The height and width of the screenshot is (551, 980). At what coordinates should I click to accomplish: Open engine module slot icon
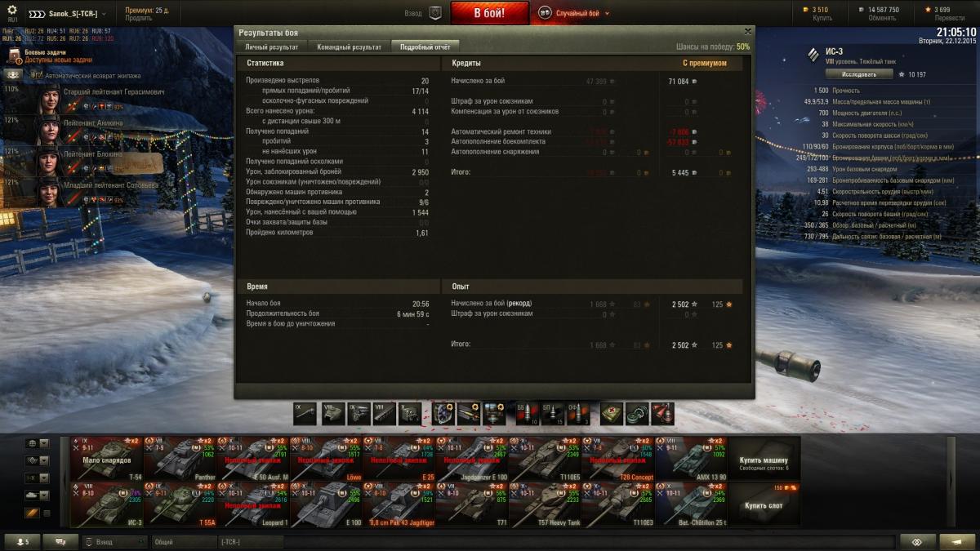pyautogui.click(x=358, y=413)
